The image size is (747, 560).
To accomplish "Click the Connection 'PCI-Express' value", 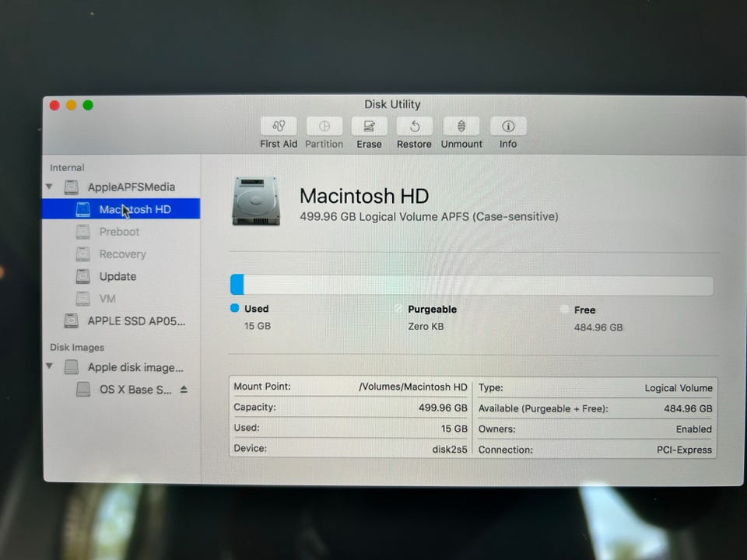I will tap(684, 450).
